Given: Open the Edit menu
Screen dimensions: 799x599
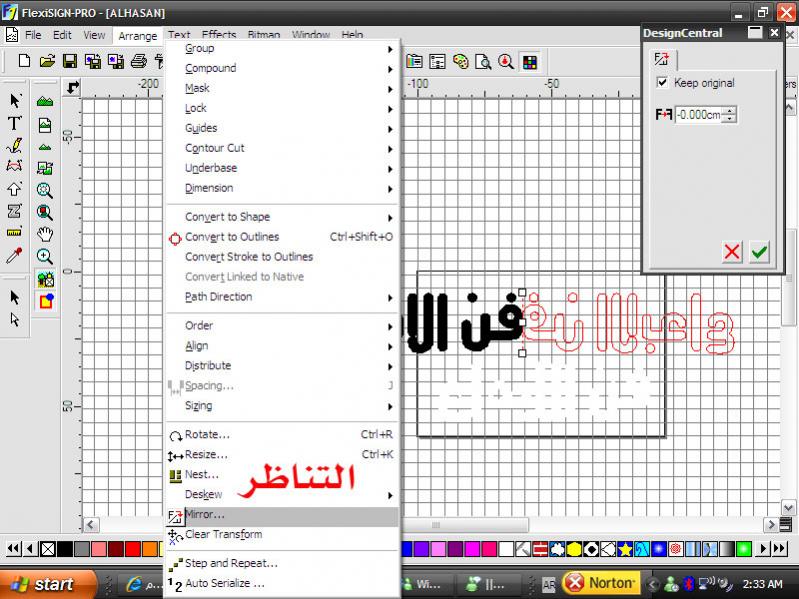Looking at the screenshot, I should coord(62,35).
